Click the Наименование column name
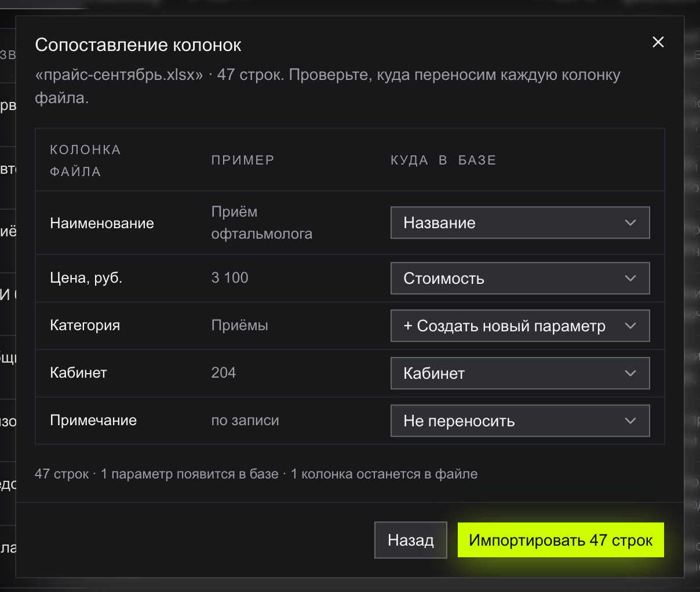Screen dimensions: 700x592 point(102,223)
